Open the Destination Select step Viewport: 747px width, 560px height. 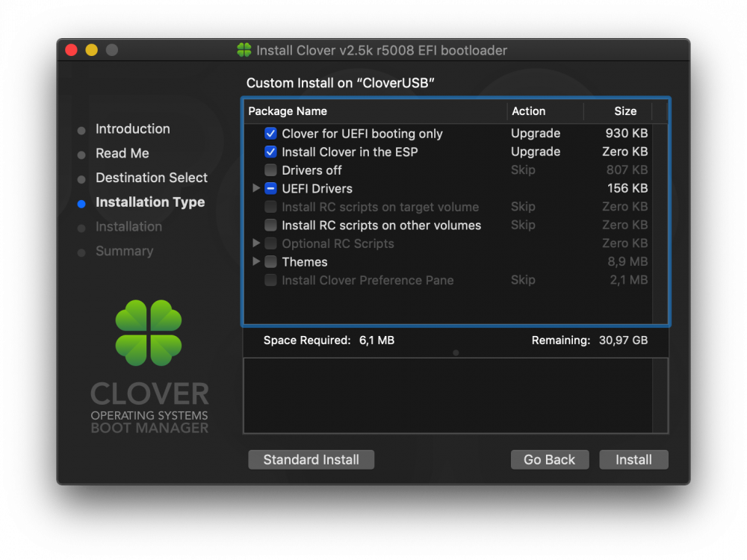(x=152, y=178)
